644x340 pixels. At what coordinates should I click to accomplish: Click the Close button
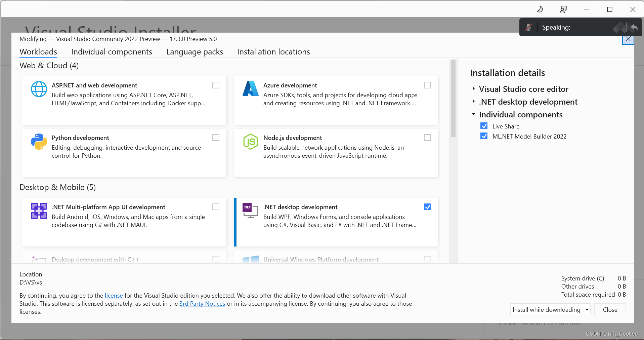coord(610,309)
